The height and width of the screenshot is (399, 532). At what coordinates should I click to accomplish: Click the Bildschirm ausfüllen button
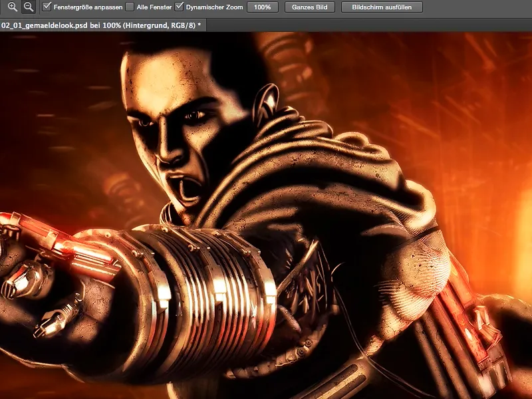(382, 7)
